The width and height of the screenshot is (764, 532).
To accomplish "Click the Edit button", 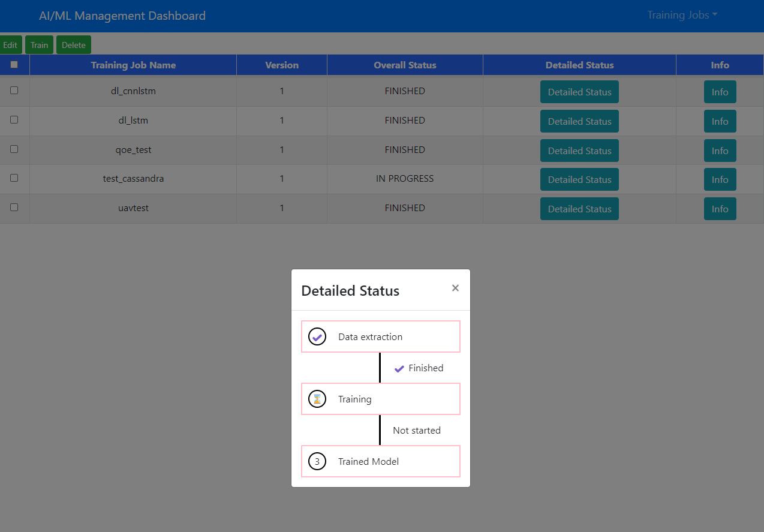I will 10,45.
